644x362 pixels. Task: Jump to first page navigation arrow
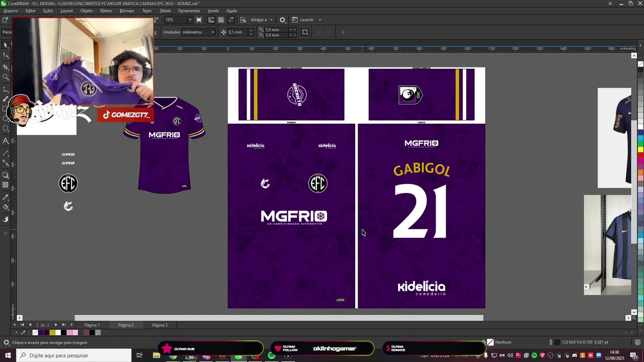[22, 325]
